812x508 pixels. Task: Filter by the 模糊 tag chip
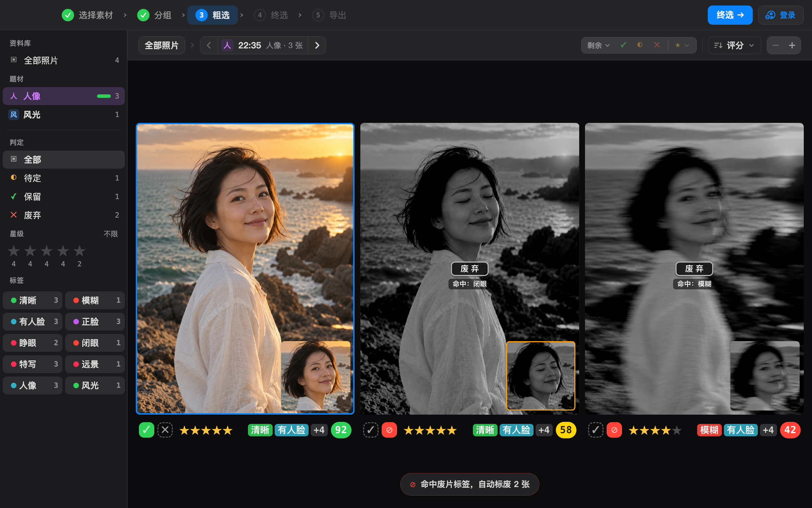95,300
